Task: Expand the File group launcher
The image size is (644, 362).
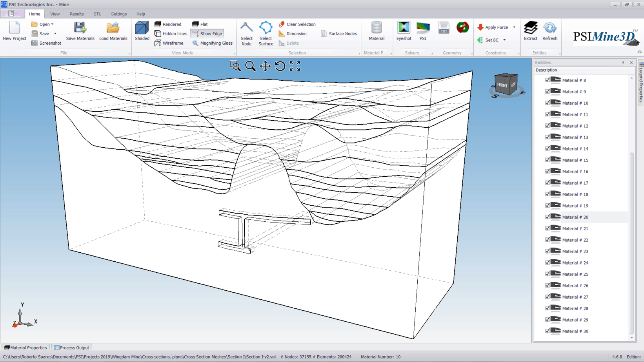Action: tap(129, 54)
